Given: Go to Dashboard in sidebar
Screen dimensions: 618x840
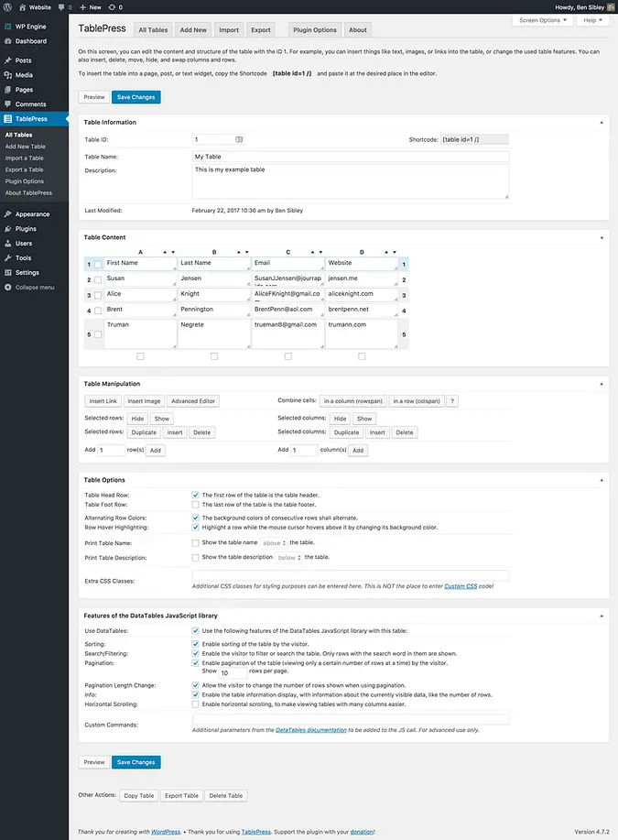Looking at the screenshot, I should click(34, 40).
